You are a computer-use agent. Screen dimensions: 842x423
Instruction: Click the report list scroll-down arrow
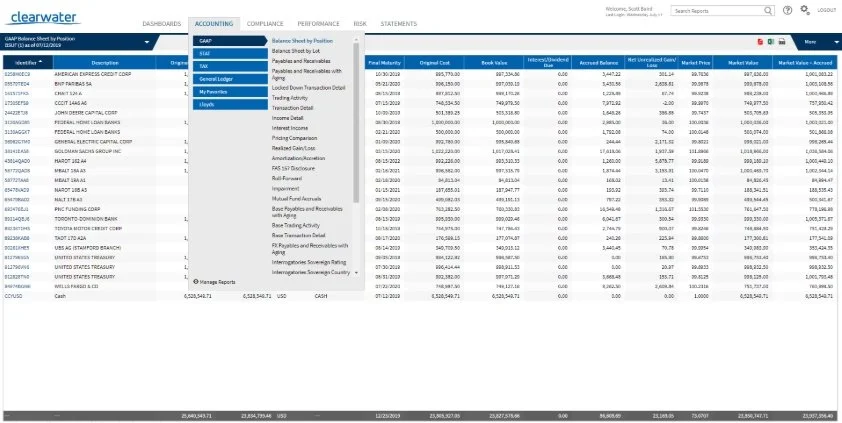(355, 273)
